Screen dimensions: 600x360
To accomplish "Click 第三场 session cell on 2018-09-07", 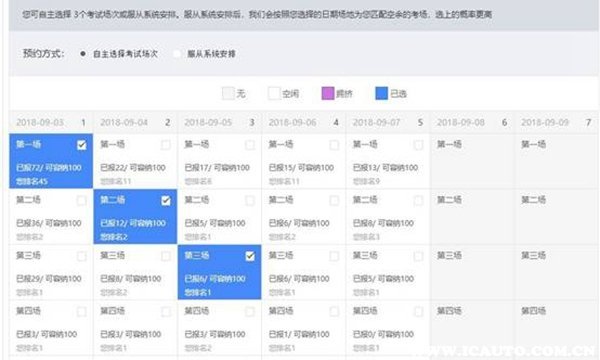I will pos(388,272).
